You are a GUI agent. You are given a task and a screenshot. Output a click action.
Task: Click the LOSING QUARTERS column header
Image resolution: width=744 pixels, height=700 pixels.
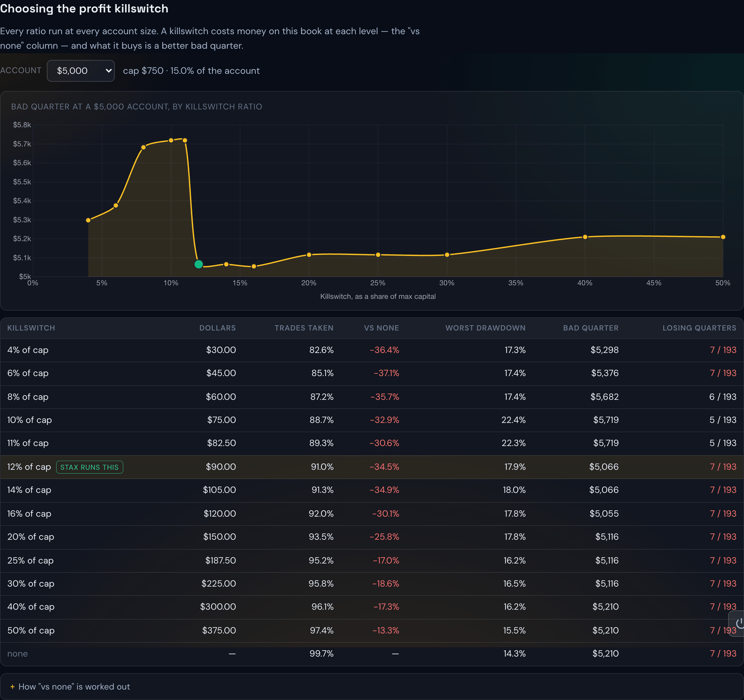[x=699, y=328]
